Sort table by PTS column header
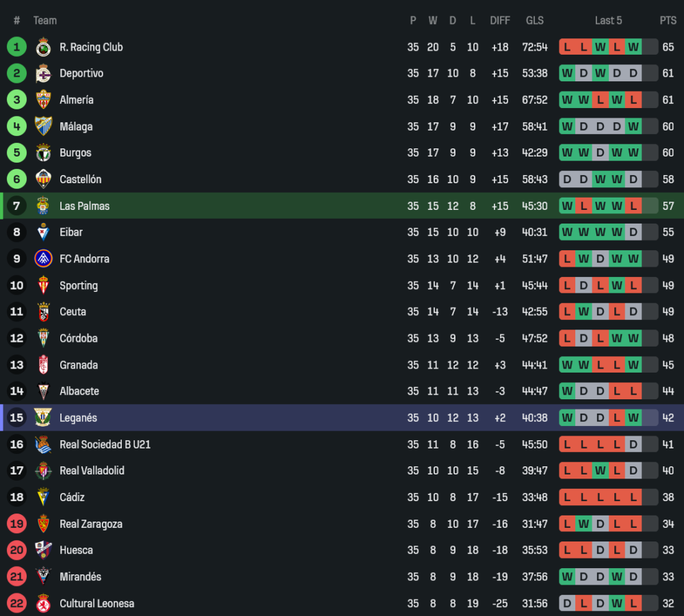 click(x=668, y=21)
